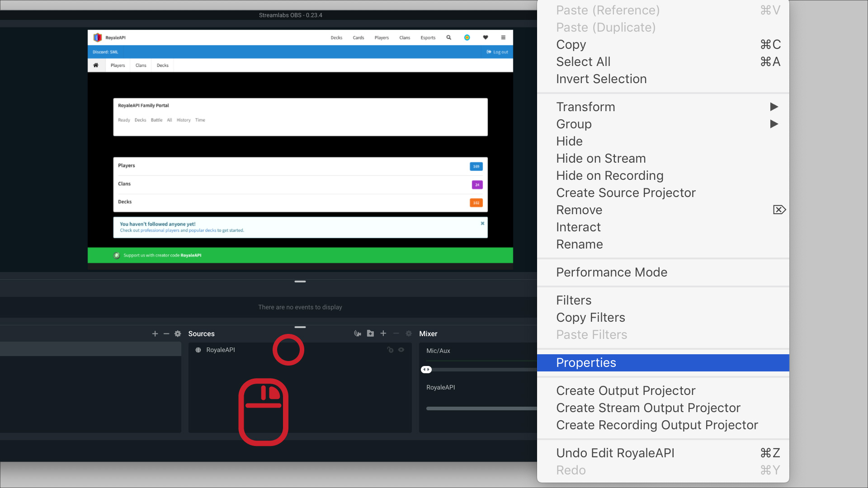Click the colorful circle icon in preview header
868x488 pixels.
click(467, 38)
